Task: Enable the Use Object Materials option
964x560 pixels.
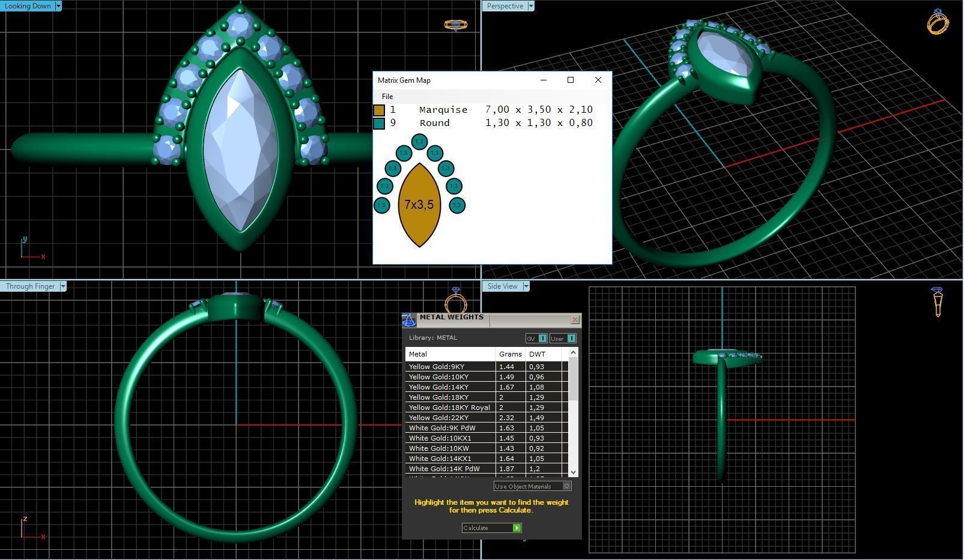Action: pyautogui.click(x=532, y=486)
